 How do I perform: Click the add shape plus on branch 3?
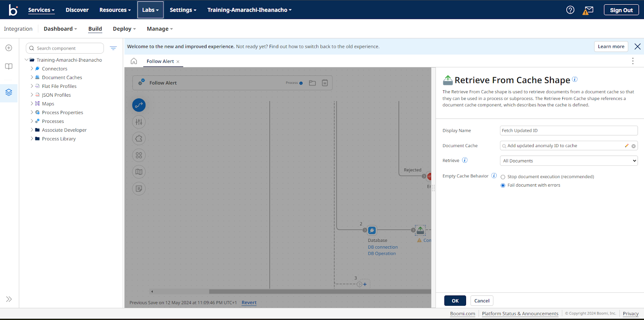365,284
